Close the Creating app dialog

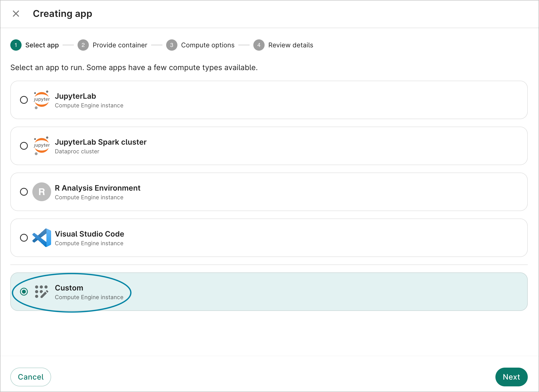[x=16, y=14]
